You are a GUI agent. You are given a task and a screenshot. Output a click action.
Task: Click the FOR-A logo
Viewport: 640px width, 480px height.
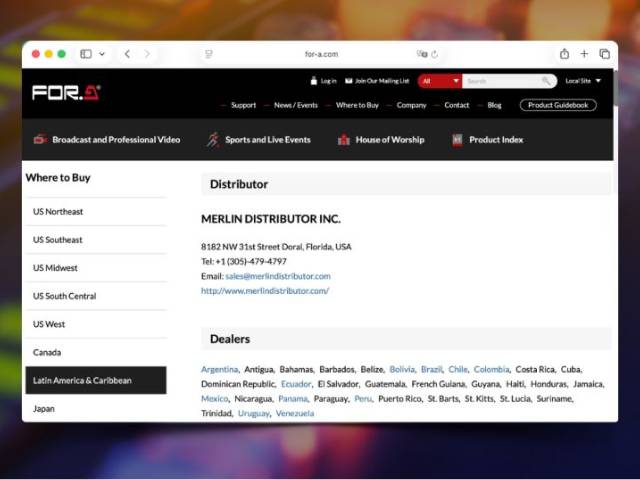coord(66,93)
